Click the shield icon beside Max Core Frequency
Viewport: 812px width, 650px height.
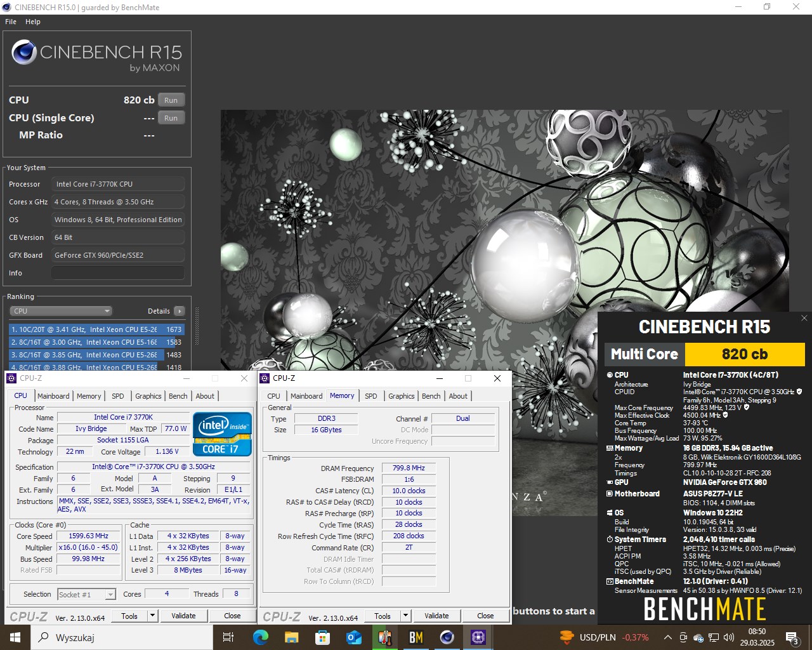[747, 408]
